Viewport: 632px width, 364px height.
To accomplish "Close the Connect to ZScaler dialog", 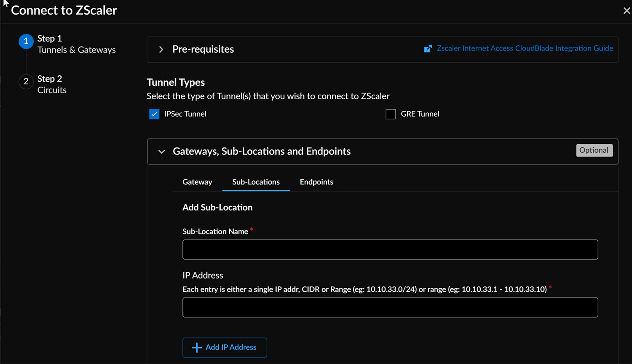I will (627, 11).
